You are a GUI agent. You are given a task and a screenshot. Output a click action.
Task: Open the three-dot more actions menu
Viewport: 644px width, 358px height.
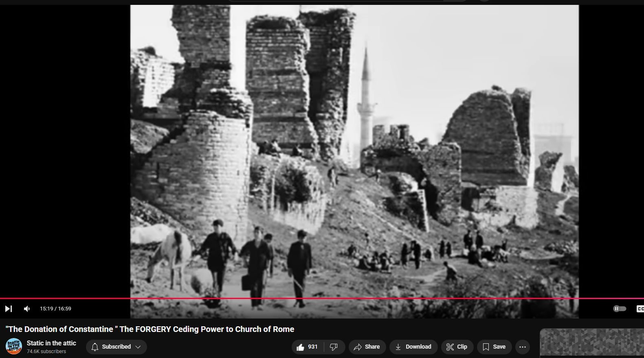coord(523,347)
